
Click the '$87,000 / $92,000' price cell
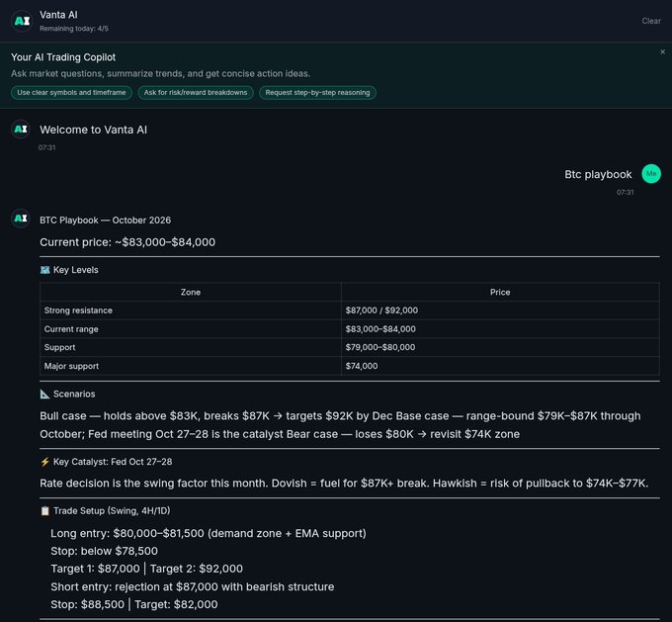[x=500, y=311]
